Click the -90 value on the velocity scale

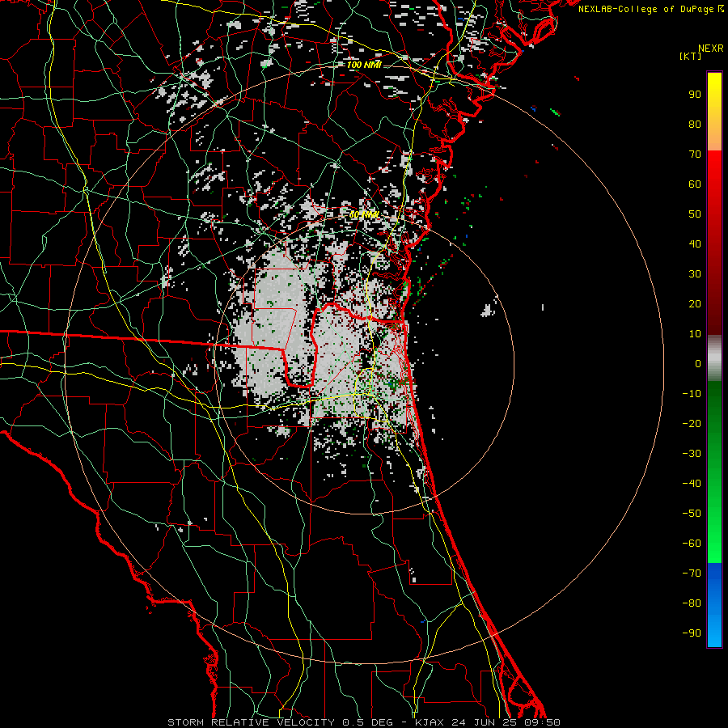(x=692, y=633)
